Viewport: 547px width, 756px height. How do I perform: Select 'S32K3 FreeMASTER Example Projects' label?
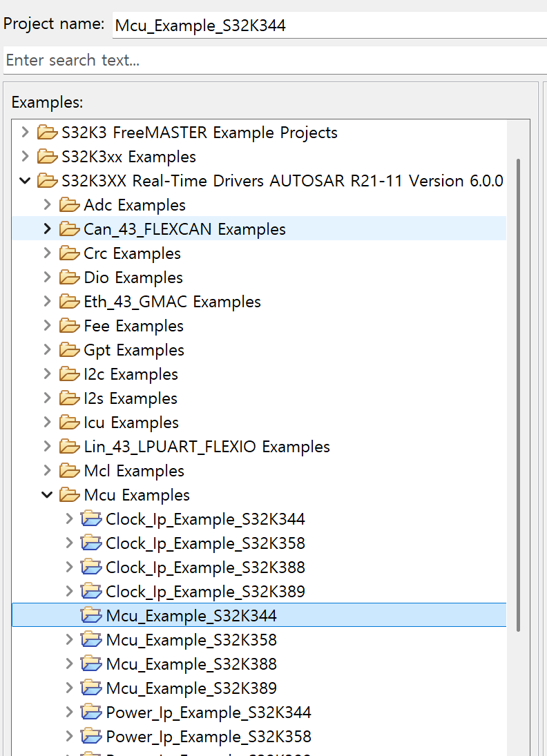pyautogui.click(x=200, y=133)
